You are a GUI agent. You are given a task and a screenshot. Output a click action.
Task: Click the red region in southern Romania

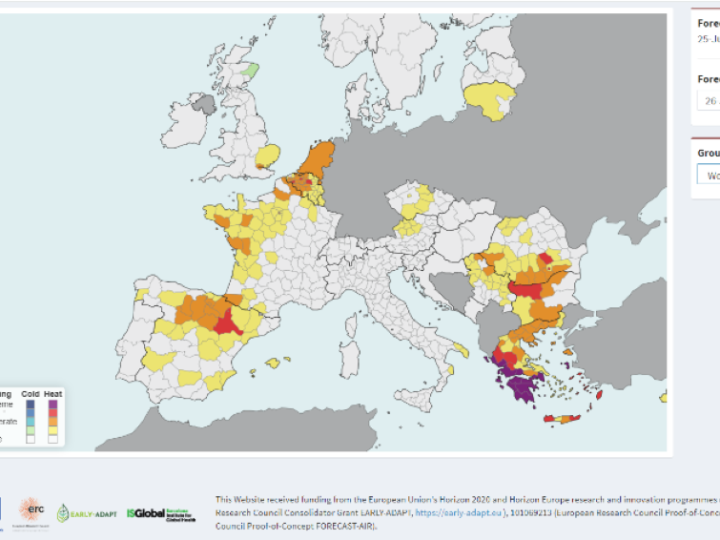[527, 291]
